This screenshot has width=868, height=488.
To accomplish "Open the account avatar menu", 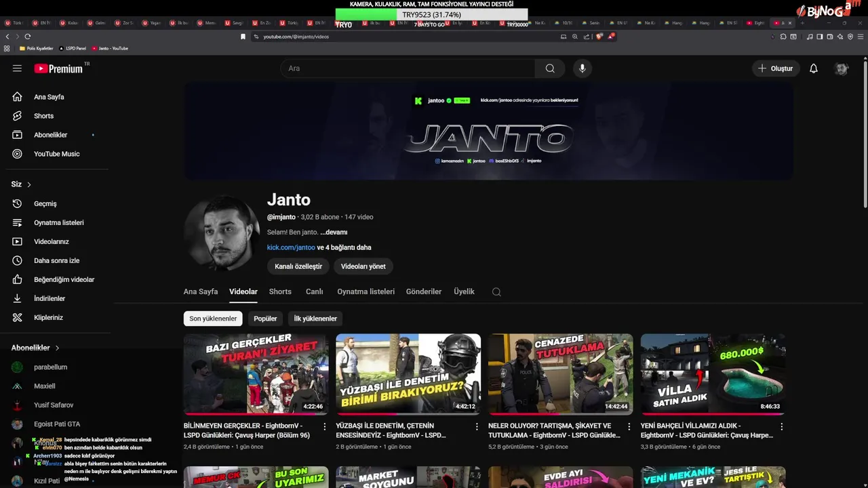I will pyautogui.click(x=842, y=68).
